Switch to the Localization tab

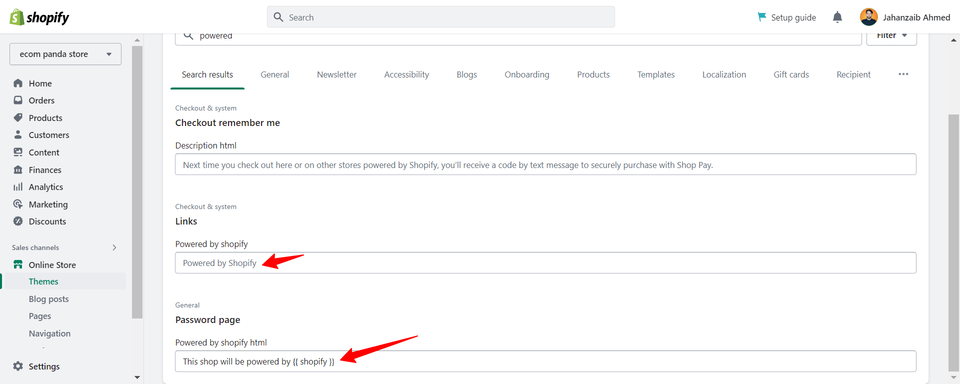pos(724,75)
